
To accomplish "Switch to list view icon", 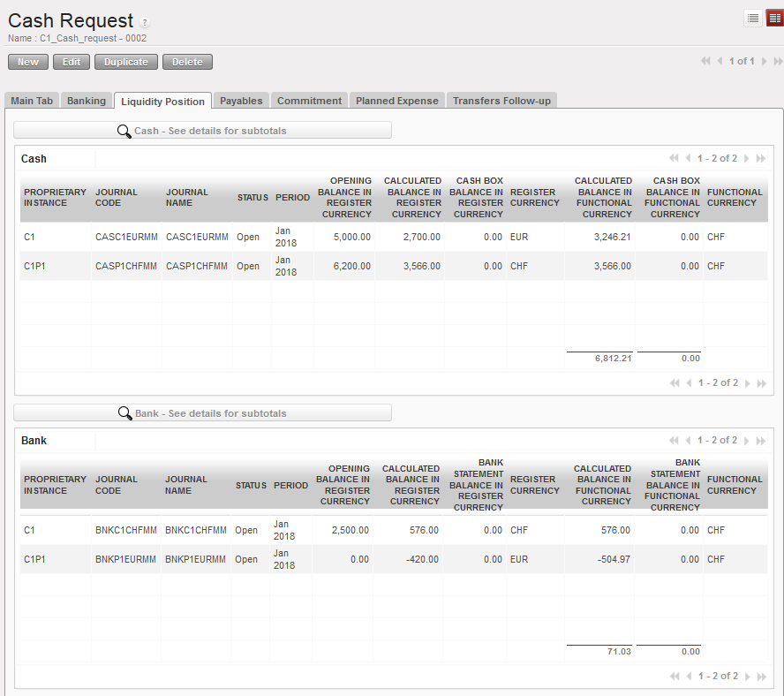I will [753, 19].
